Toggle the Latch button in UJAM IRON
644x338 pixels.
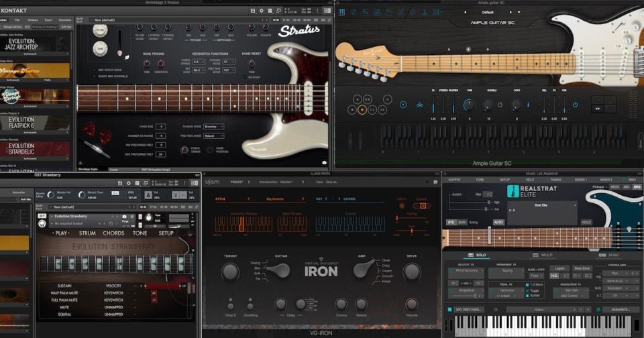point(402,205)
